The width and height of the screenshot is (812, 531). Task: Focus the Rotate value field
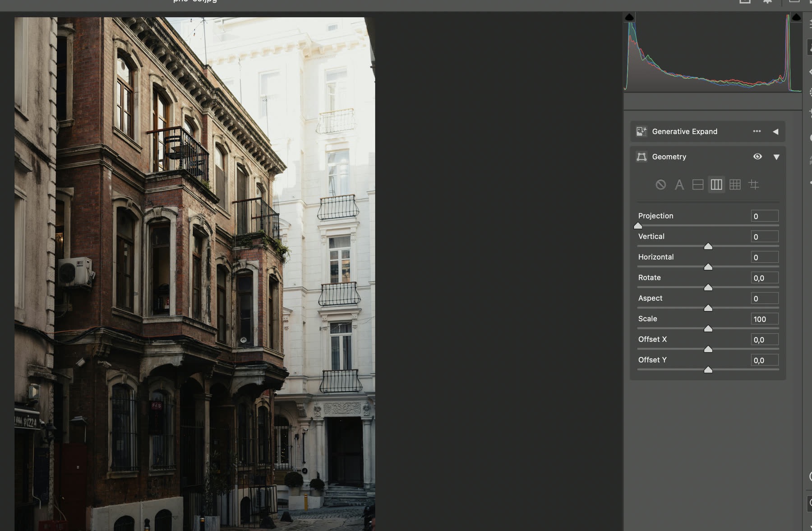(x=765, y=278)
